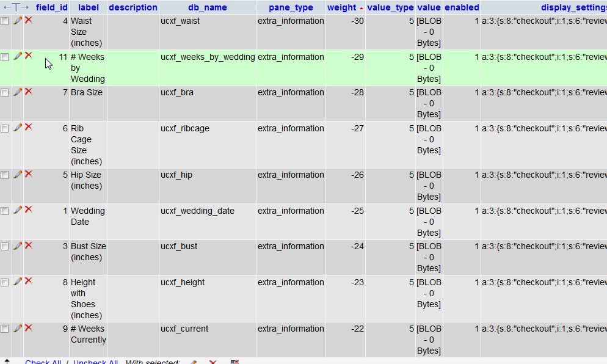Delete the Wedding Date row
Viewport: 607px width, 364px height.
pyautogui.click(x=28, y=211)
